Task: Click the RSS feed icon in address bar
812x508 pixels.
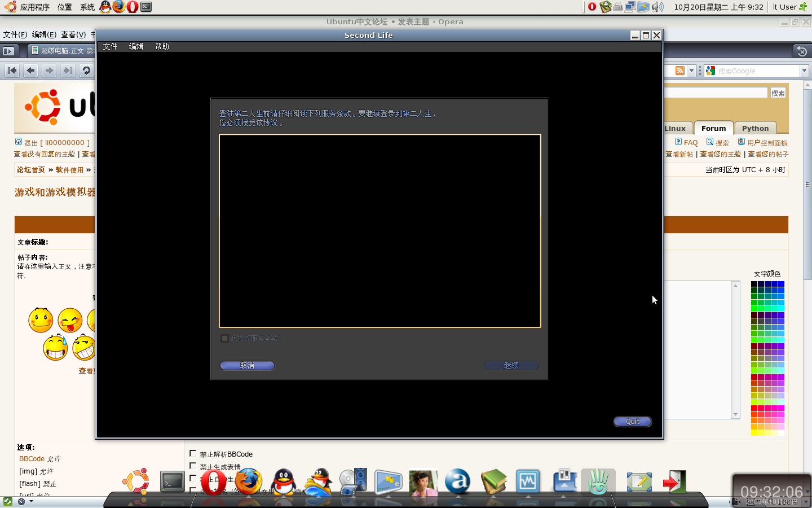Action: (680, 71)
